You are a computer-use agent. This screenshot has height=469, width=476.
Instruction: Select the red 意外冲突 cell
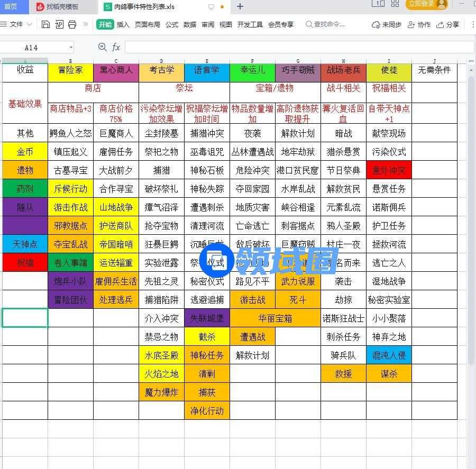(389, 170)
